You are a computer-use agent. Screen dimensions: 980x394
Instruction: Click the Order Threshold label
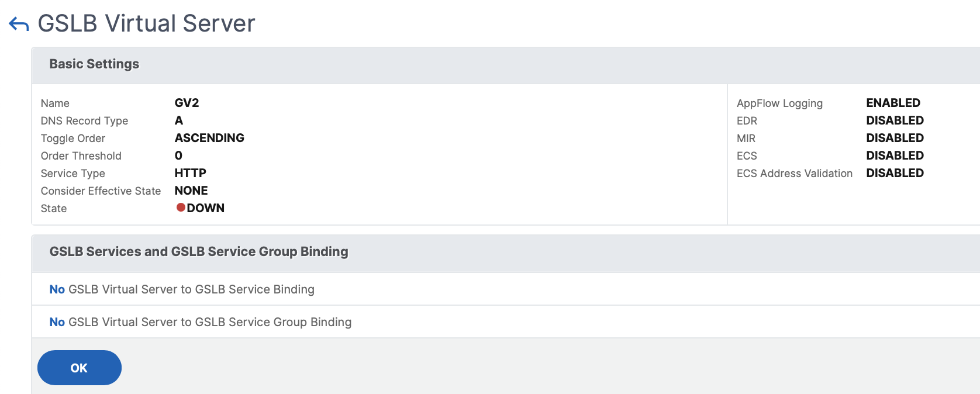(81, 156)
